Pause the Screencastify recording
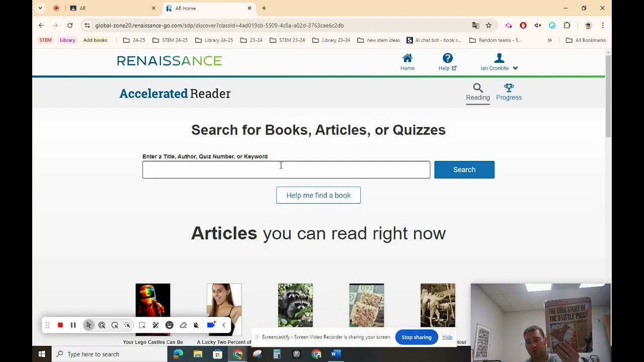Viewport: 644px width, 362px height. (x=73, y=325)
